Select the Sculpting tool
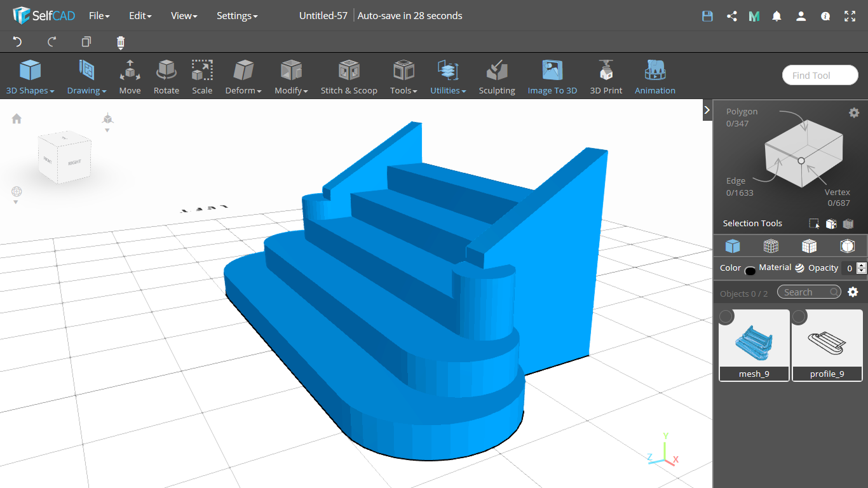Image resolution: width=868 pixels, height=488 pixels. 497,77
